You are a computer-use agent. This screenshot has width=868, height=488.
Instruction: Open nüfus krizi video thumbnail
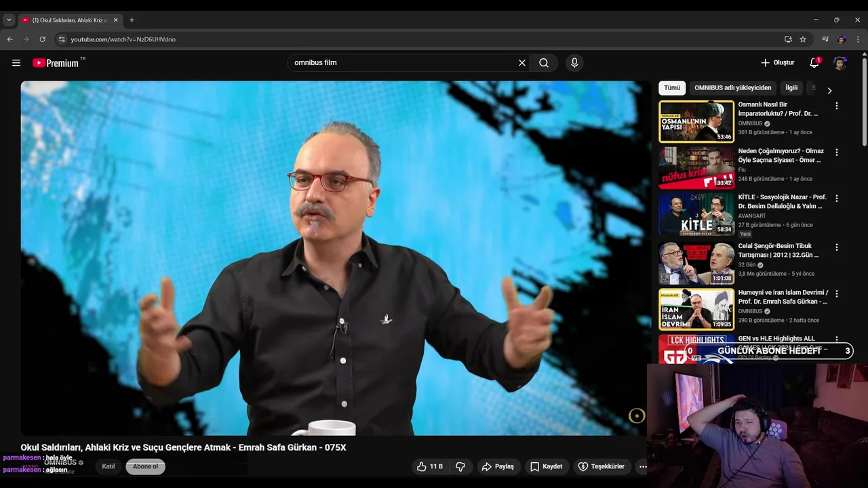coord(696,168)
